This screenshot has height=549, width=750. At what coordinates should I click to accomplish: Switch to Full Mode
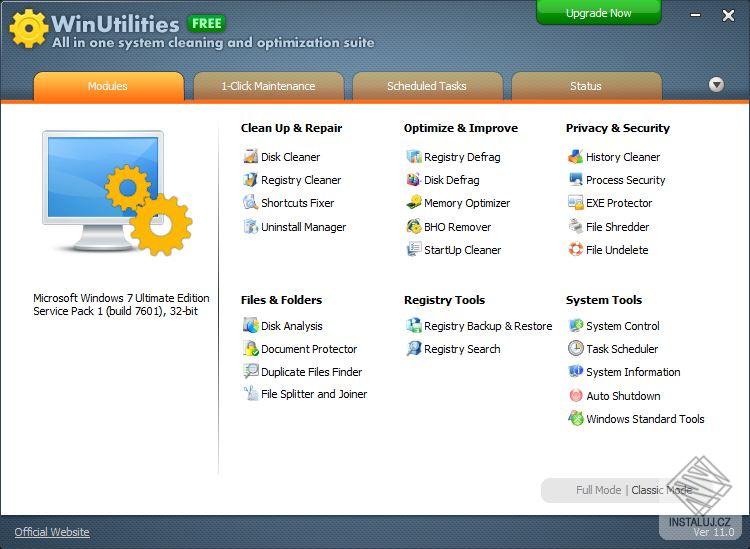coord(598,490)
